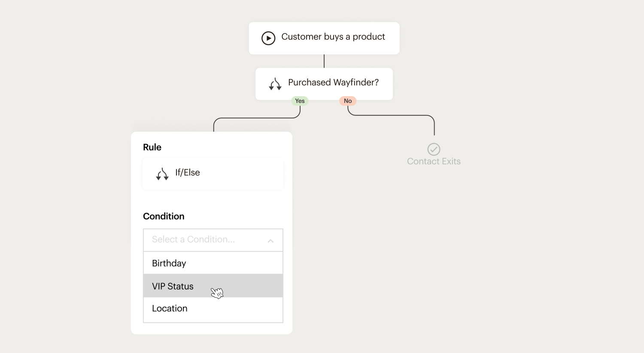Click the Customer buys a product text
Viewport: 644px width, 353px height.
(333, 37)
